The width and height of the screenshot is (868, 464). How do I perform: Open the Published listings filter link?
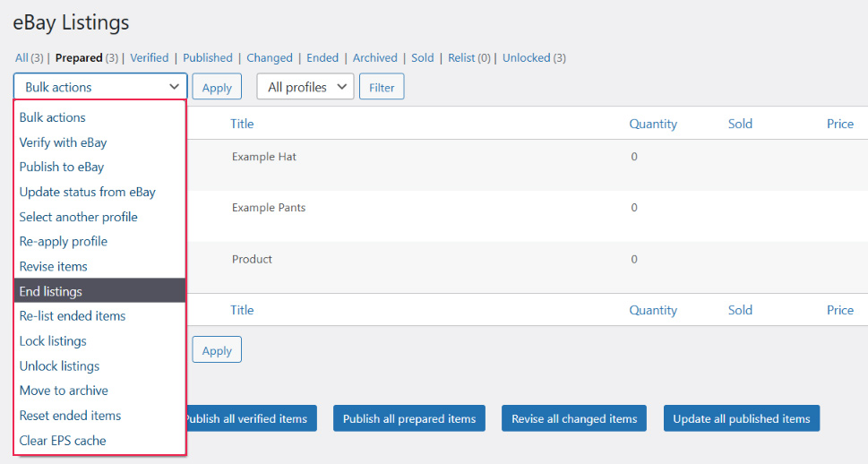(x=208, y=57)
